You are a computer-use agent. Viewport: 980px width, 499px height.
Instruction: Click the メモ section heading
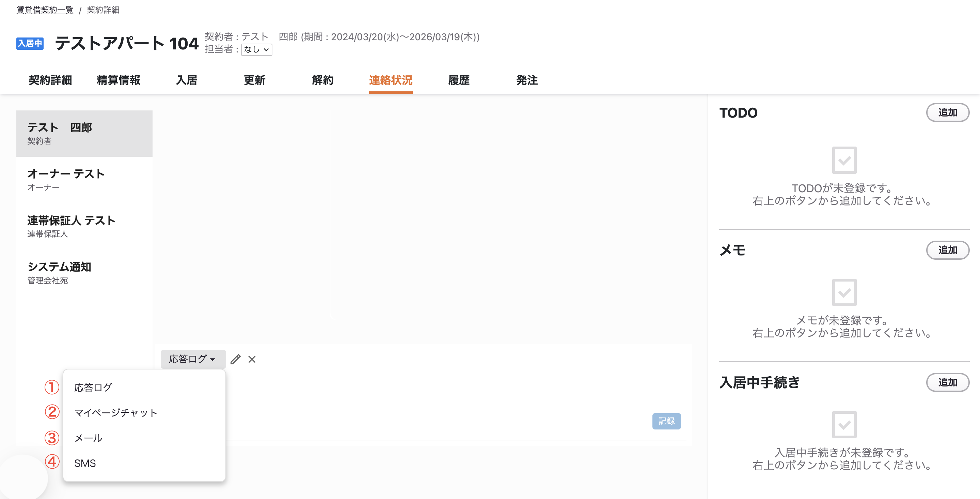(x=732, y=250)
